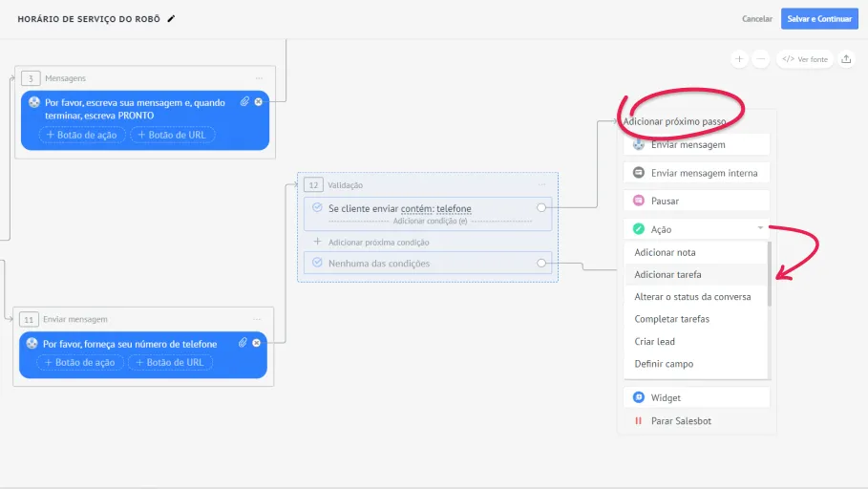This screenshot has width=868, height=489.
Task: Select Adicionar nota action
Action: pos(696,252)
